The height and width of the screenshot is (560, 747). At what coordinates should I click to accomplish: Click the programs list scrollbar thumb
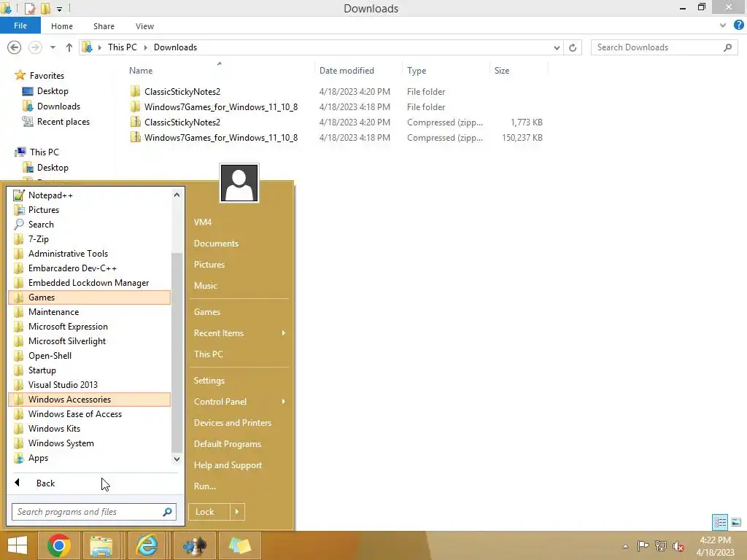[177, 352]
